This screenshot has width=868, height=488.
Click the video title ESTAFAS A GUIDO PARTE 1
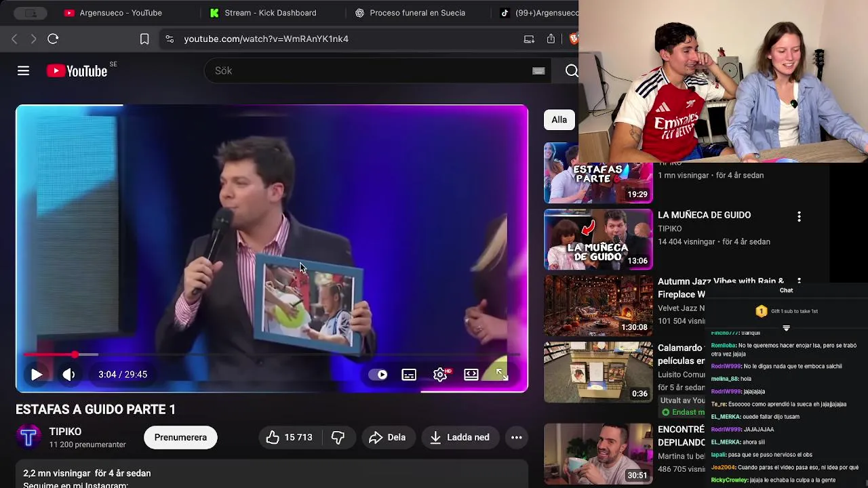tap(96, 409)
